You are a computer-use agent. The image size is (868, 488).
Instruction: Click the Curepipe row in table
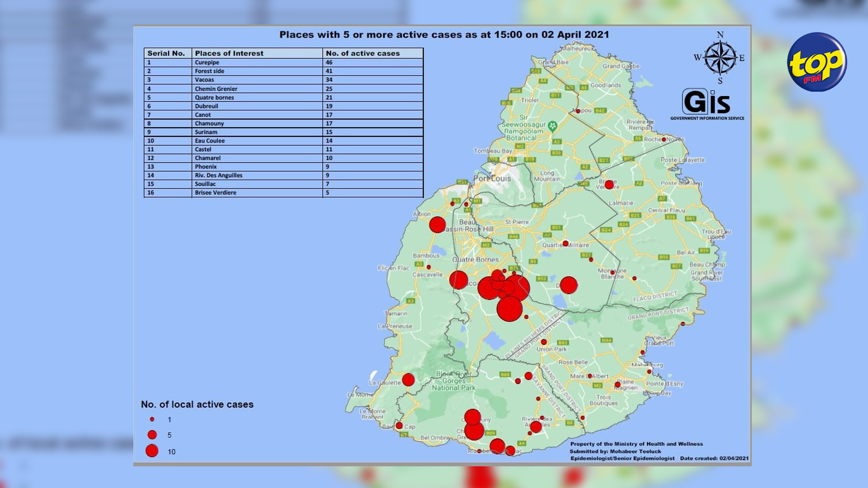(x=283, y=62)
